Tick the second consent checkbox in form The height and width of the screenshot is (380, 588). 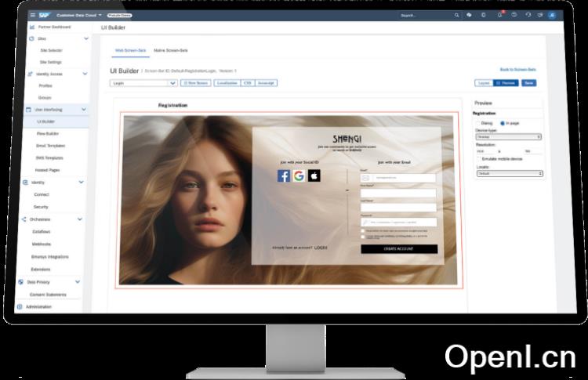point(363,237)
